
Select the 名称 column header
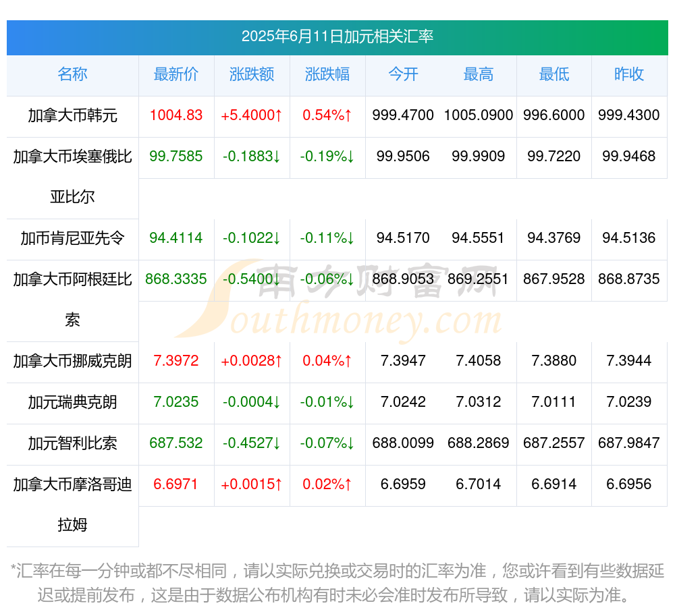[72, 74]
